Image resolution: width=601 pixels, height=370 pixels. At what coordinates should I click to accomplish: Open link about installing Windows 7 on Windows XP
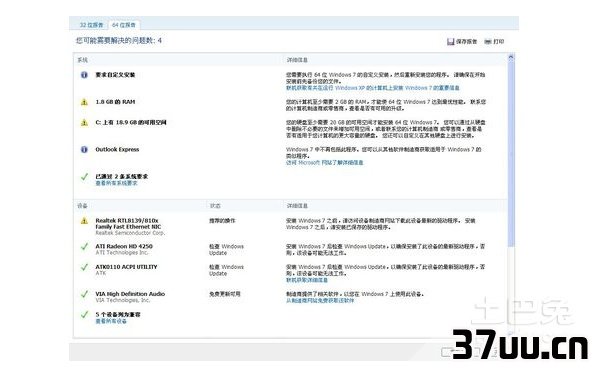tap(372, 88)
